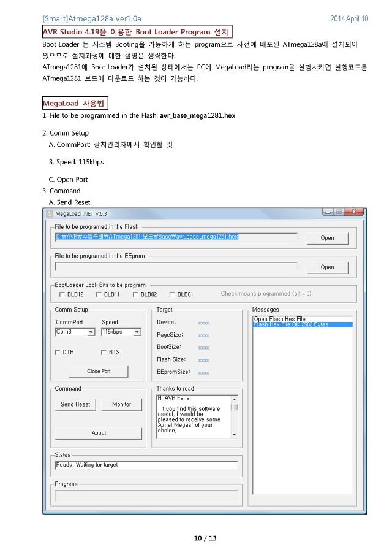Screen dimensions: 392x555
Task: Click the Thanks to read scrollbar thumb
Action: (x=234, y=407)
